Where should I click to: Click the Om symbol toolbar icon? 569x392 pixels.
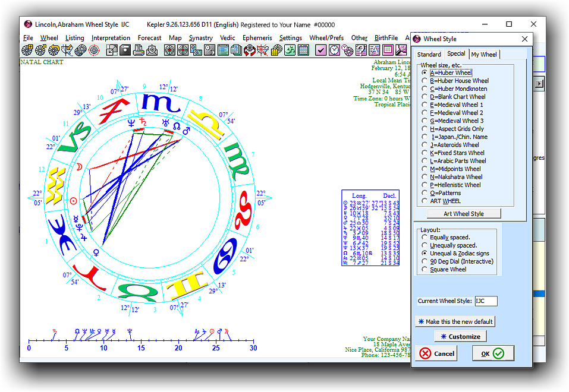[x=290, y=50]
